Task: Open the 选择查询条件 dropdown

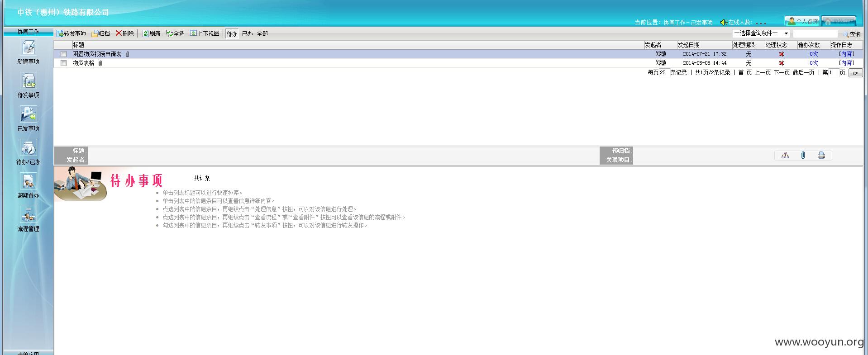Action: [x=761, y=33]
